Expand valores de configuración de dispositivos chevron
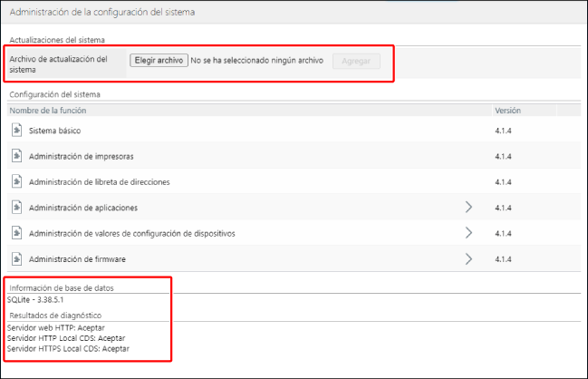This screenshot has height=379, width=588. [x=468, y=232]
